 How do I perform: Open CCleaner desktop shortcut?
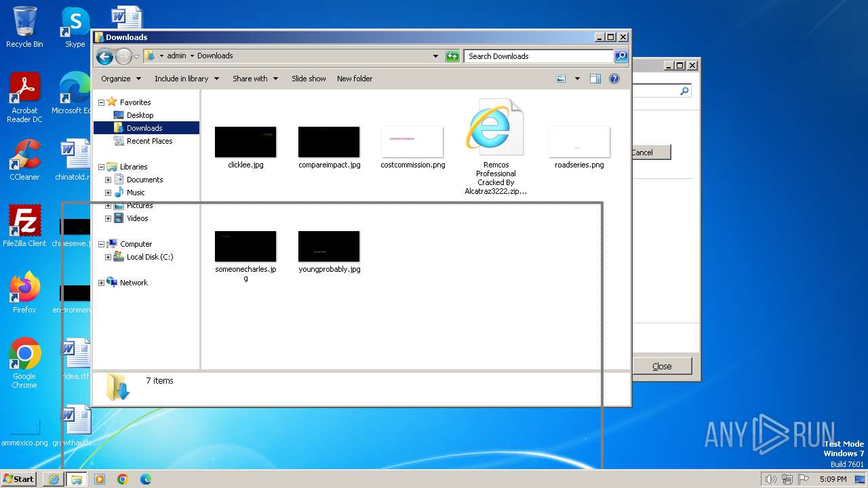(24, 160)
